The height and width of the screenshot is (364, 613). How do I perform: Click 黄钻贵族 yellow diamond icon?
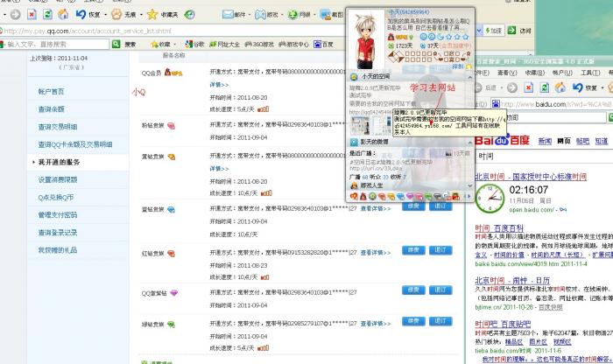coord(172,157)
